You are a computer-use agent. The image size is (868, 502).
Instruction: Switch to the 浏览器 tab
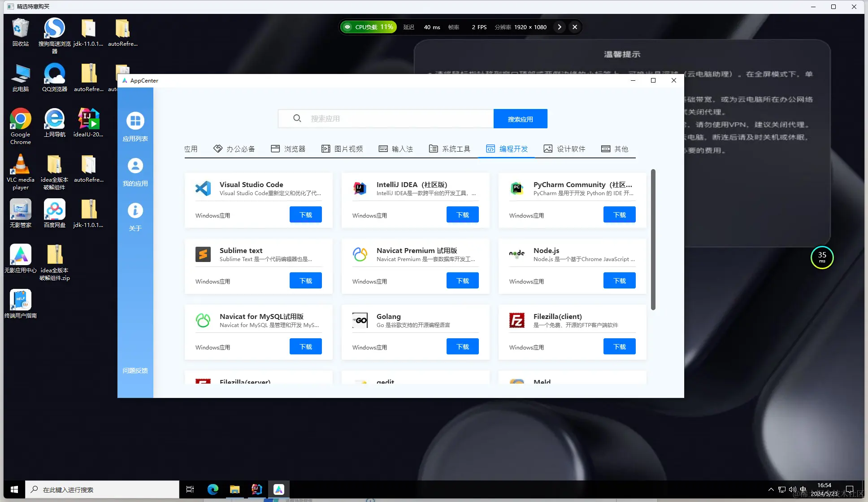tap(288, 149)
